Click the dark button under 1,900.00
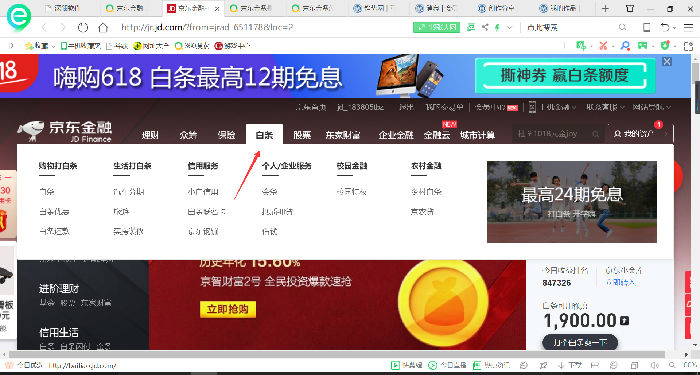700x375 pixels. point(580,342)
